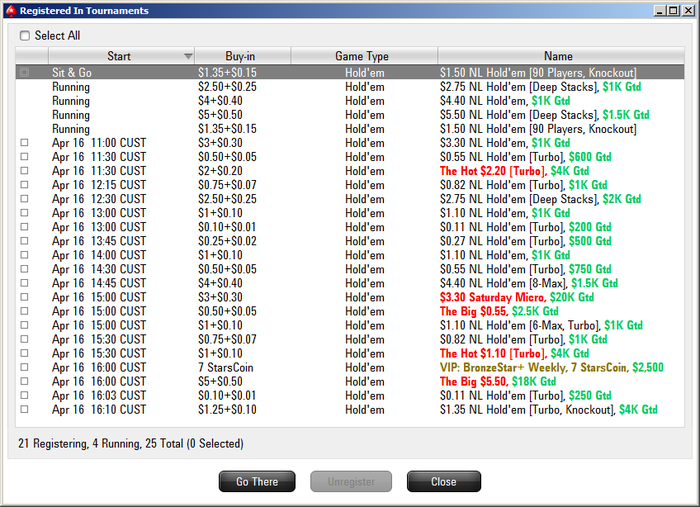Check the box for The Big $5.50

25,381
